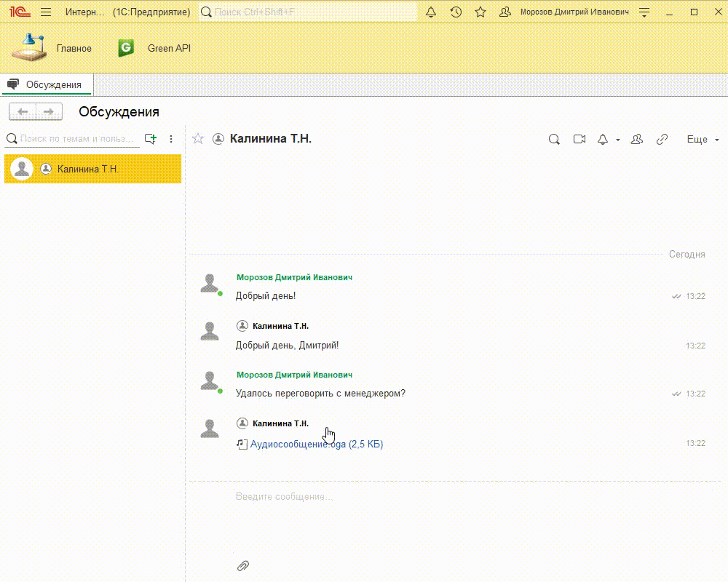
Task: Switch to the Обсуждения tab
Action: [47, 84]
